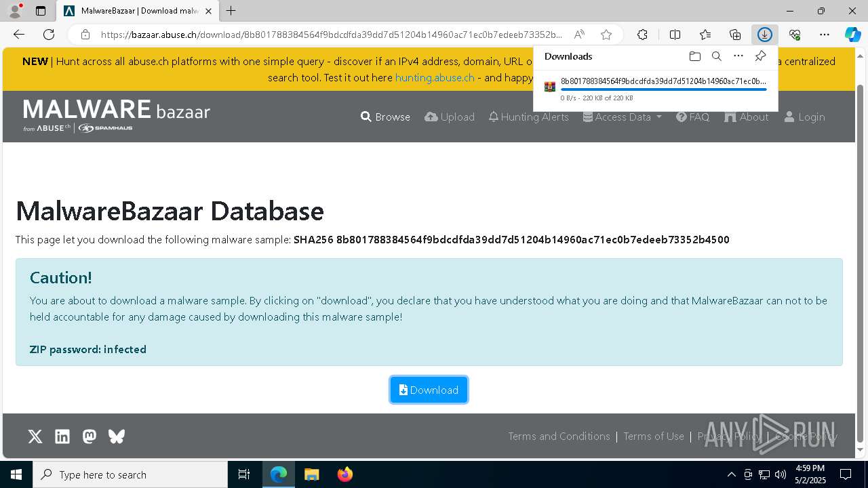
Task: Open the About menu item
Action: (746, 117)
